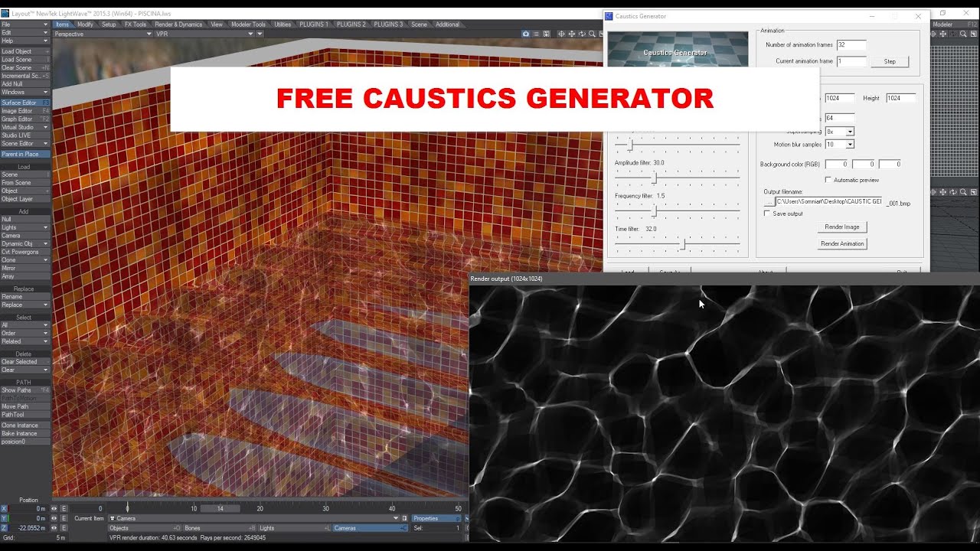The height and width of the screenshot is (551, 980).
Task: Click the Z position channel button
Action: point(4,528)
